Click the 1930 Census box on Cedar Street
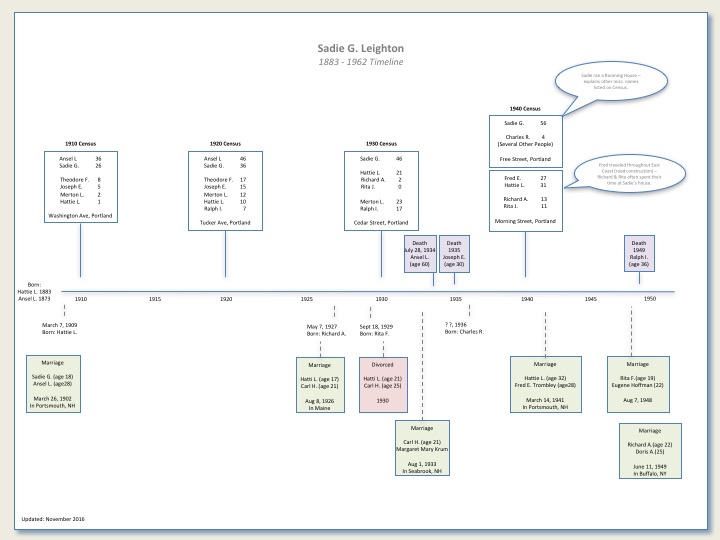This screenshot has height=540, width=720. 382,190
